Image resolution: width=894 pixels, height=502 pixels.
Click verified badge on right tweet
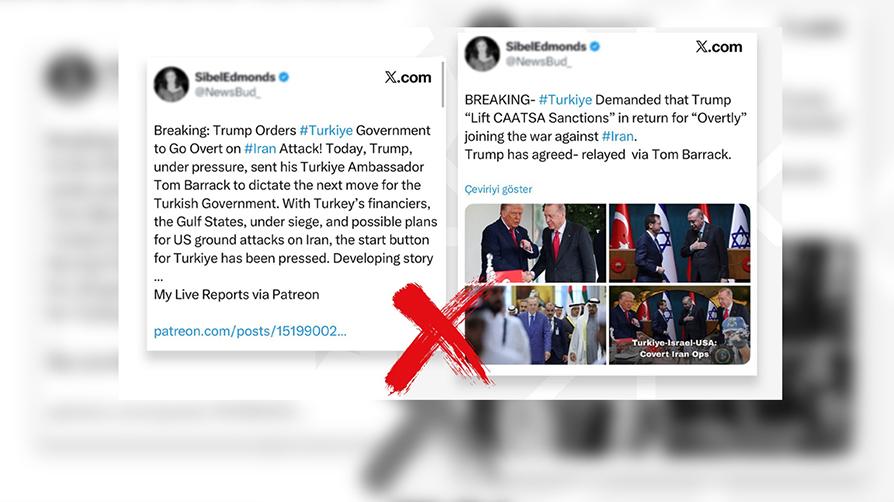595,46
